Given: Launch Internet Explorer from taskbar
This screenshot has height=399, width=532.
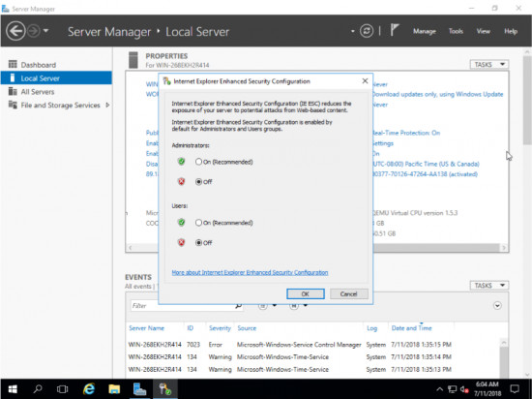Looking at the screenshot, I should [89, 388].
